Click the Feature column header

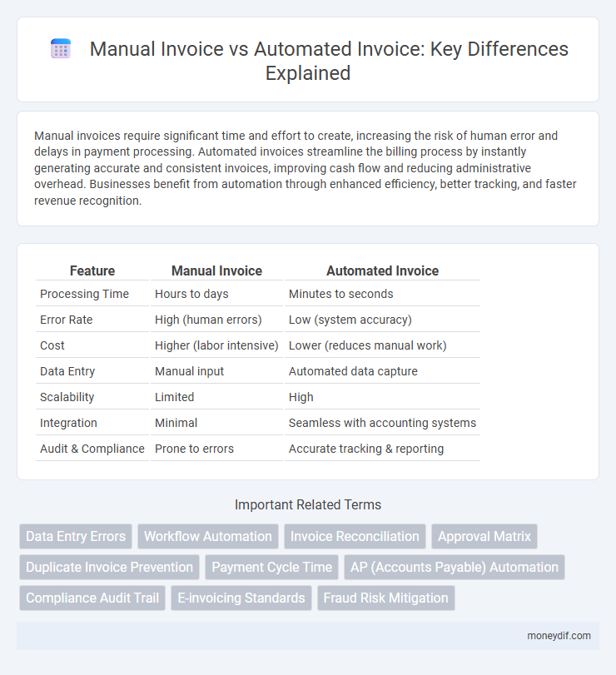point(92,270)
